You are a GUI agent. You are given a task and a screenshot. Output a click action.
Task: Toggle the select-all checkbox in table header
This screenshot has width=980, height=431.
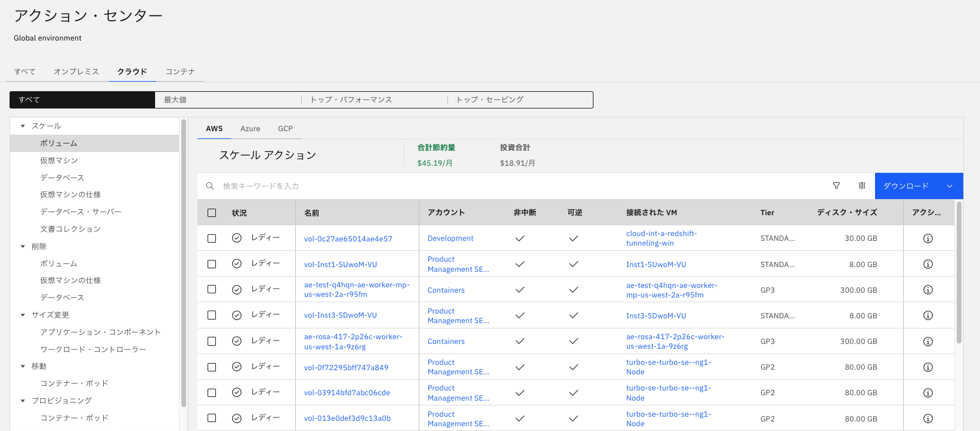(x=212, y=213)
